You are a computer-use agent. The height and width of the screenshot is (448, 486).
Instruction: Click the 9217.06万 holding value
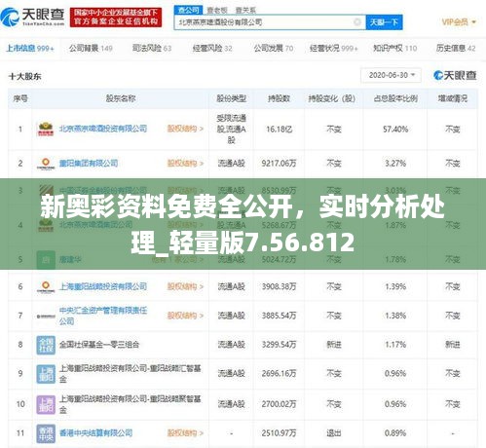pos(279,164)
